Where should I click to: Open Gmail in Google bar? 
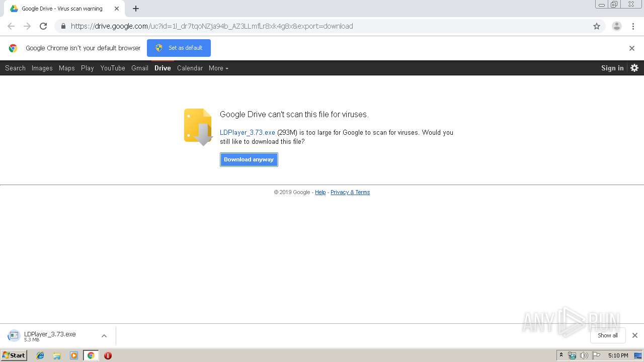pos(140,68)
